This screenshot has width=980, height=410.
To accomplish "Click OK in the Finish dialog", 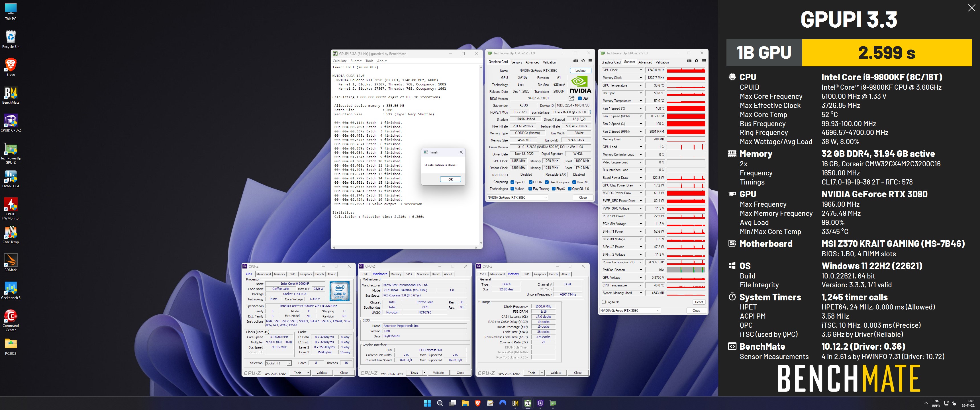I will 450,179.
